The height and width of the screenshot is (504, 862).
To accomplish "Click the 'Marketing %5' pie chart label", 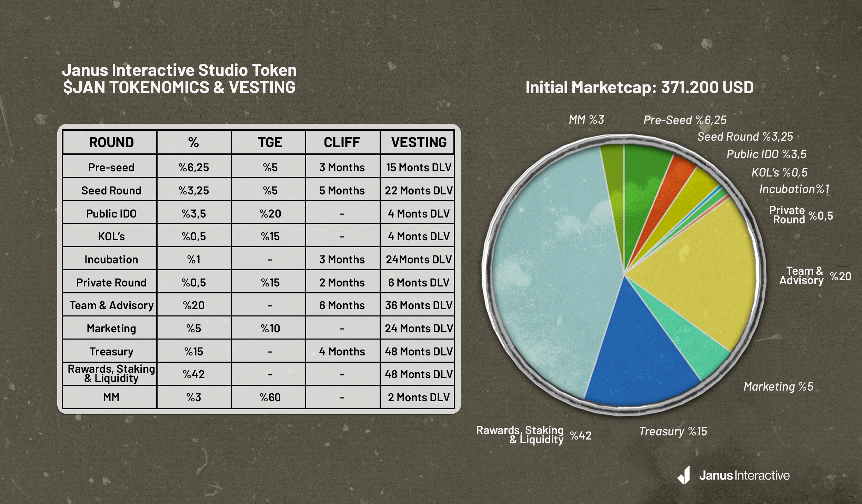I will (x=779, y=386).
